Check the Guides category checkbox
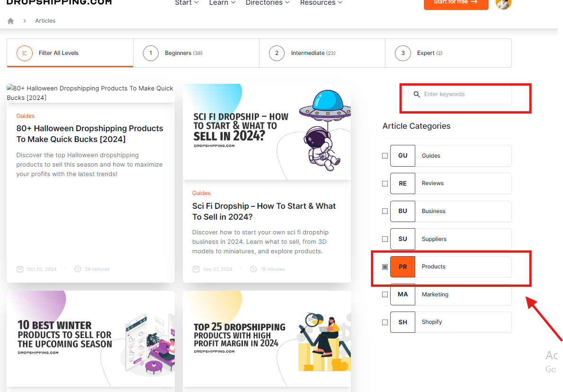Image resolution: width=563 pixels, height=392 pixels. tap(385, 156)
